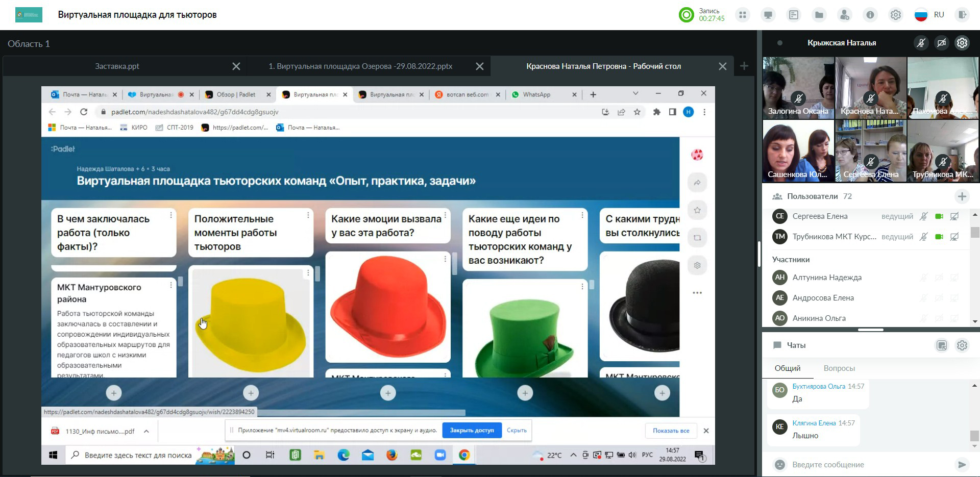Open video settings gear next to Крыжская Наталья
Image resolution: width=980 pixels, height=477 pixels.
pos(962,43)
